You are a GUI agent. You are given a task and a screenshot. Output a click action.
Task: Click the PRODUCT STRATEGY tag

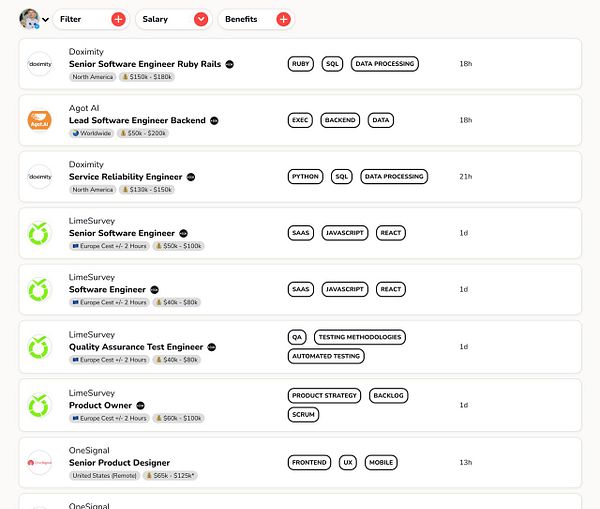coord(324,396)
